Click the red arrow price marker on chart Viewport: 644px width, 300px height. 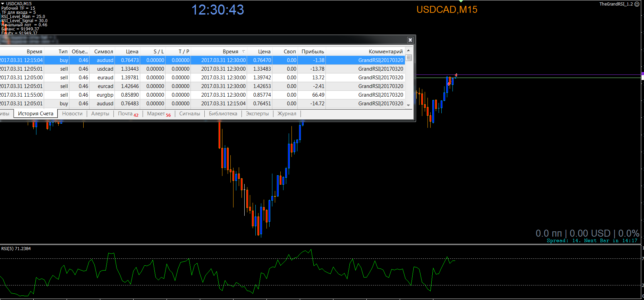click(456, 75)
